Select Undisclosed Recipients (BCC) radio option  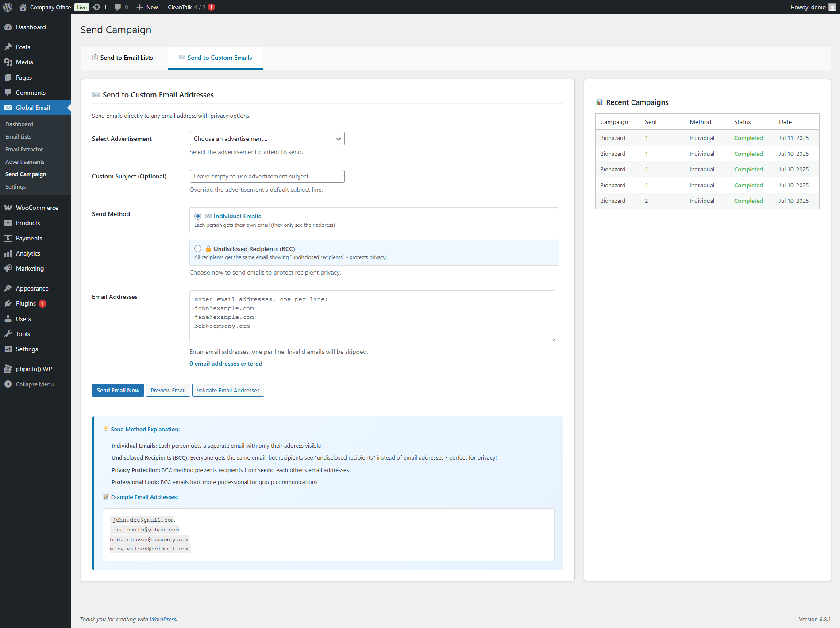tap(198, 249)
